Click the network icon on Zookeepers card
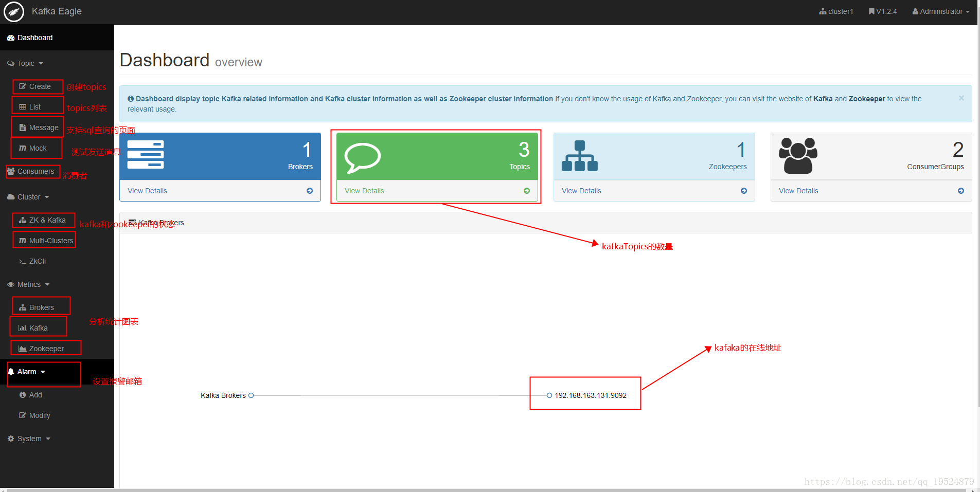Viewport: 980px width, 492px height. (x=580, y=156)
